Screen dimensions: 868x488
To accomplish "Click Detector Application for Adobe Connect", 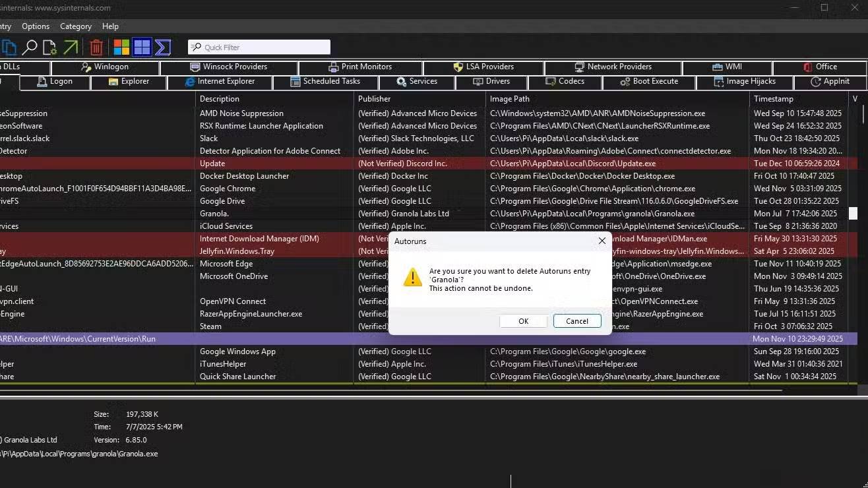I will [270, 151].
